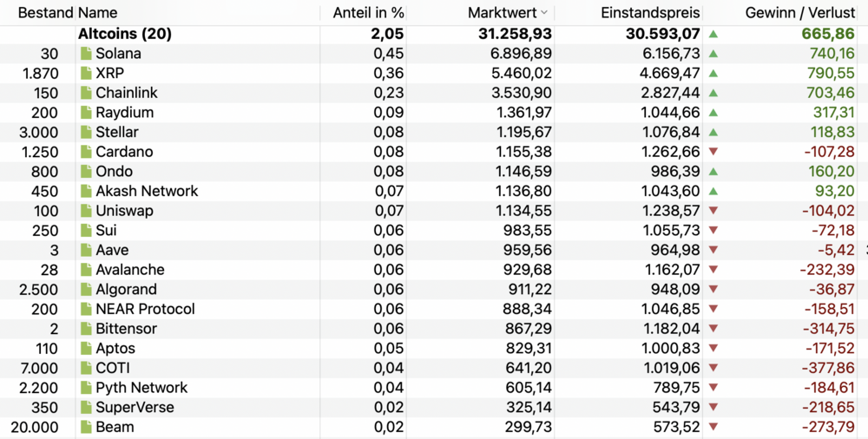The width and height of the screenshot is (868, 439).
Task: Click green gain arrow in Altcoins row
Action: click(x=713, y=35)
